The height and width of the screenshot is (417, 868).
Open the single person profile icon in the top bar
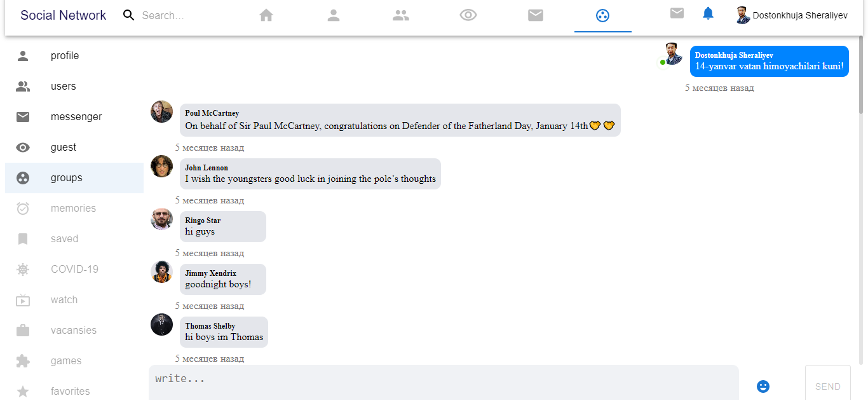334,15
